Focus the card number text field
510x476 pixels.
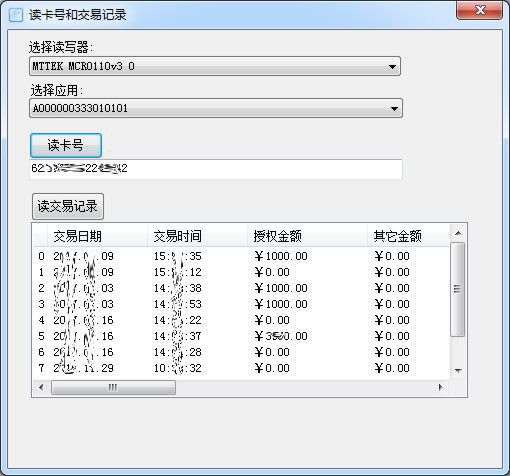coord(216,169)
